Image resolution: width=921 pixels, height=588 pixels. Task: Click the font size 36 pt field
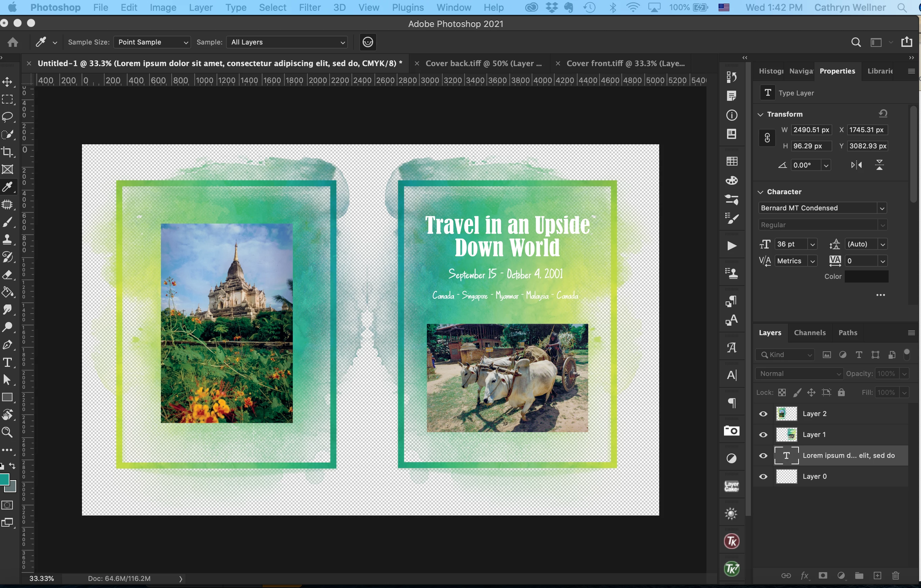coord(790,244)
